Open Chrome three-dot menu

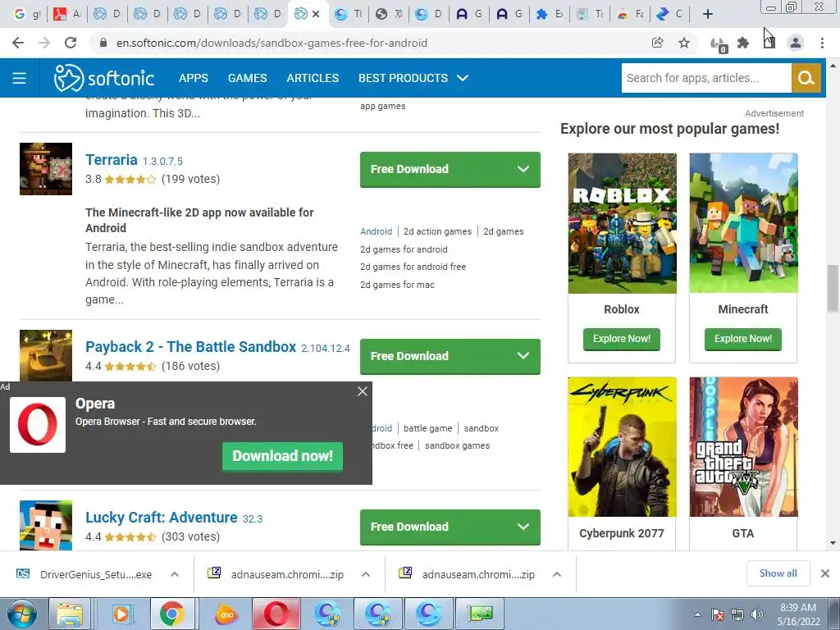pos(822,43)
